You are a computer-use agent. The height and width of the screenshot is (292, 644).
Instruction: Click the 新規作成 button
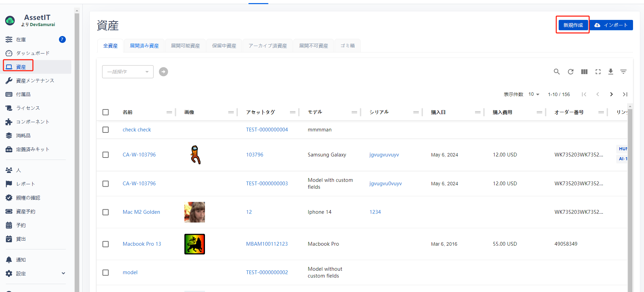pos(573,25)
